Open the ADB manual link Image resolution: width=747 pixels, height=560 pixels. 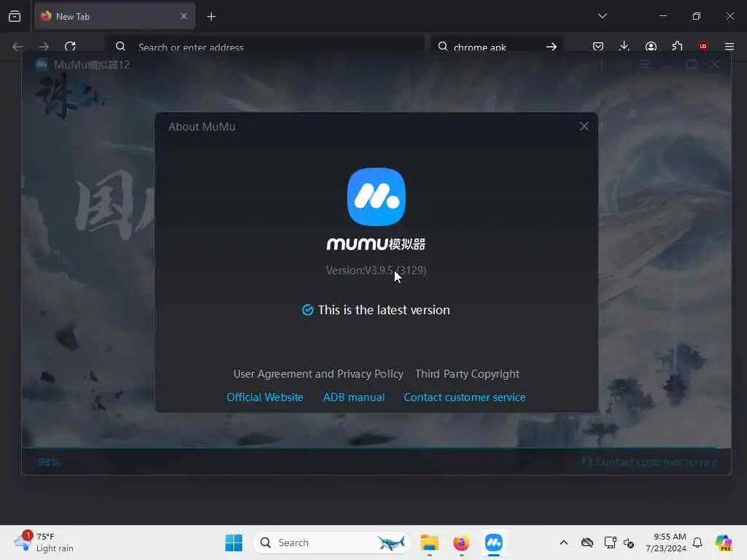point(354,397)
